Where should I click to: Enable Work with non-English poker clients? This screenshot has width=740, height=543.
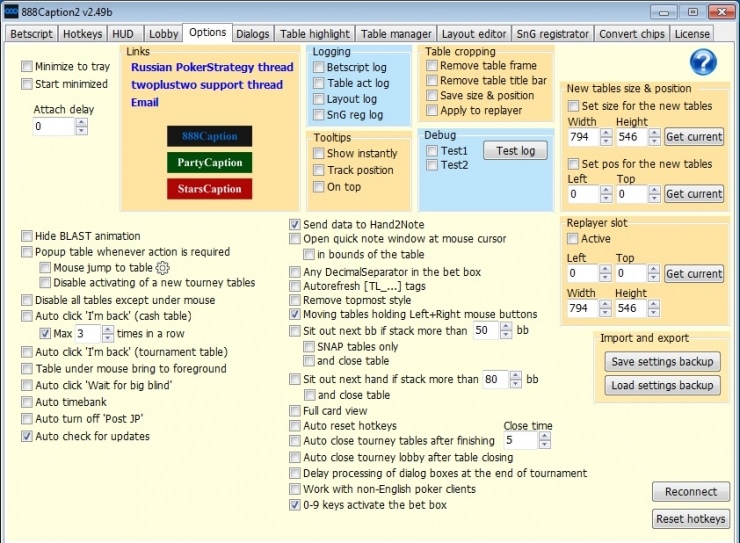coord(295,489)
